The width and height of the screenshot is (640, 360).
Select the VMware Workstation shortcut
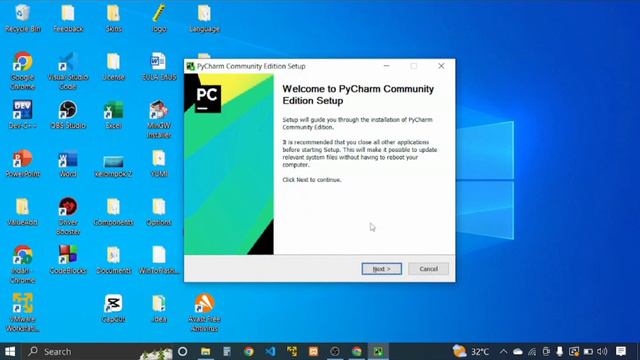pos(22,312)
